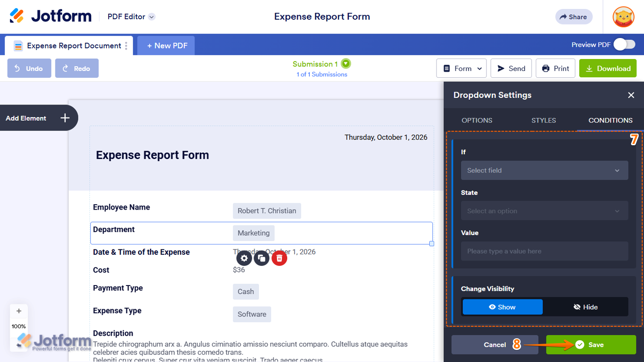Click the Share button
The width and height of the screenshot is (644, 362).
tap(574, 17)
